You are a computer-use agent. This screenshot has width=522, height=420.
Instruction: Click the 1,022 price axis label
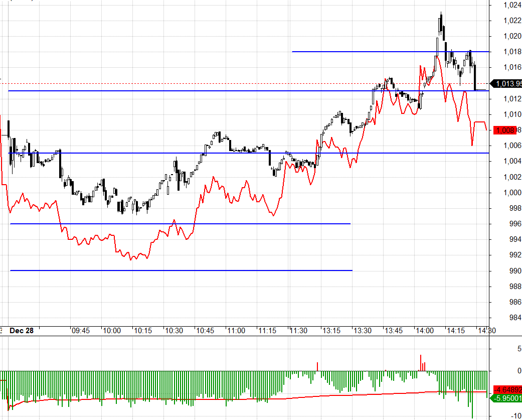point(512,21)
